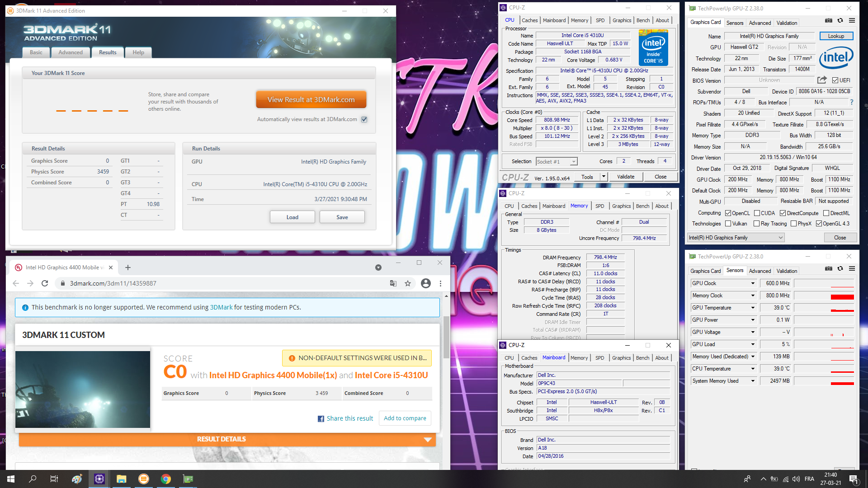Click View Result at 3DMark.com button
Viewport: 868px width, 488px height.
pos(311,100)
